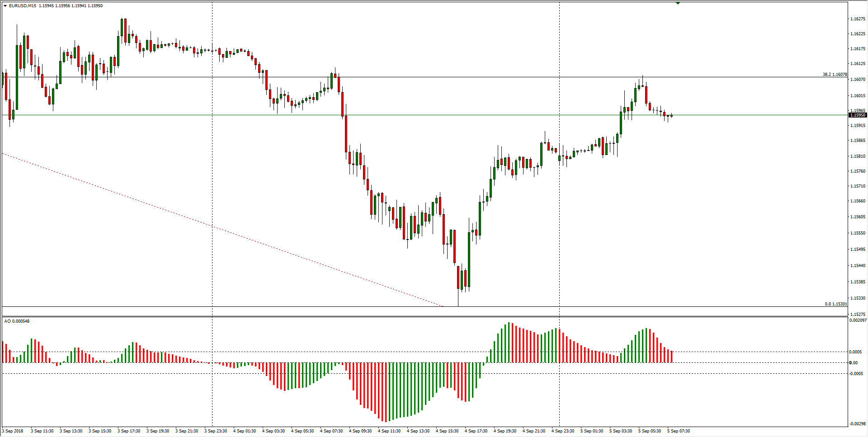Screen dimensions: 868x437
Task: Click the 0.002097 AO scale maximum label
Action: [x=858, y=320]
